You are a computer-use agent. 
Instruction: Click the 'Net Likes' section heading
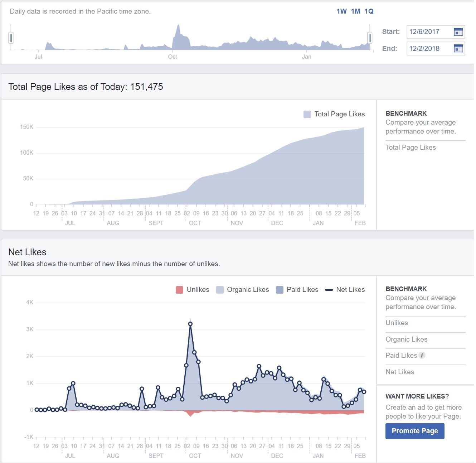(27, 252)
